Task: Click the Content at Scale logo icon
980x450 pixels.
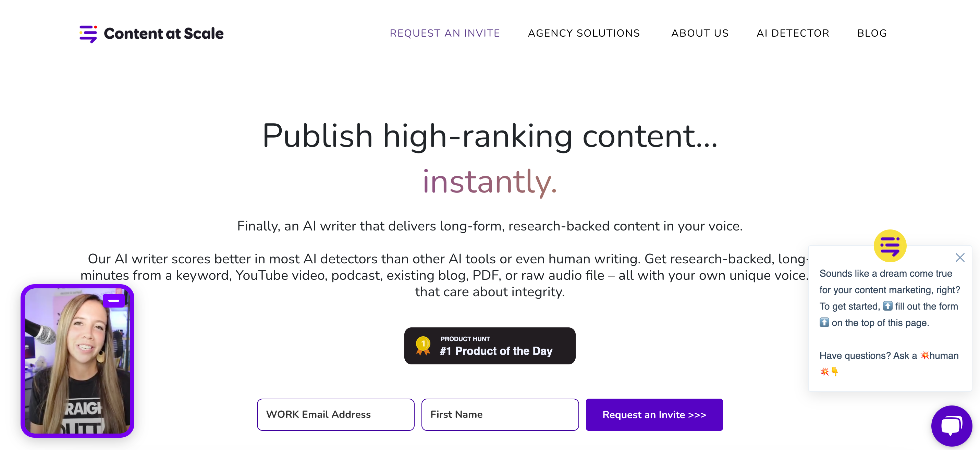Action: coord(88,34)
